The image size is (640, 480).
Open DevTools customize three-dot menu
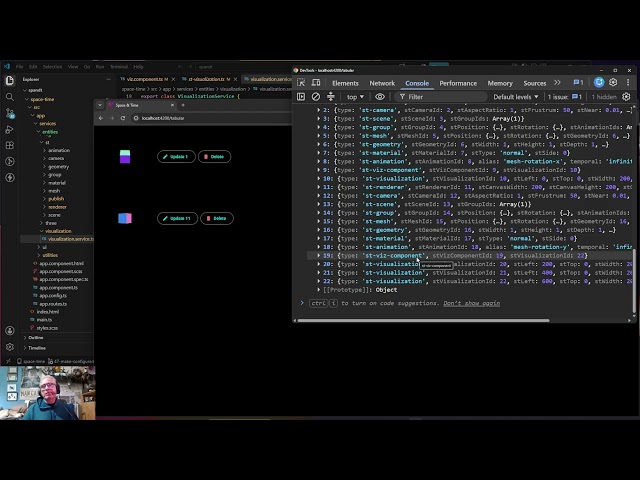pyautogui.click(x=628, y=82)
